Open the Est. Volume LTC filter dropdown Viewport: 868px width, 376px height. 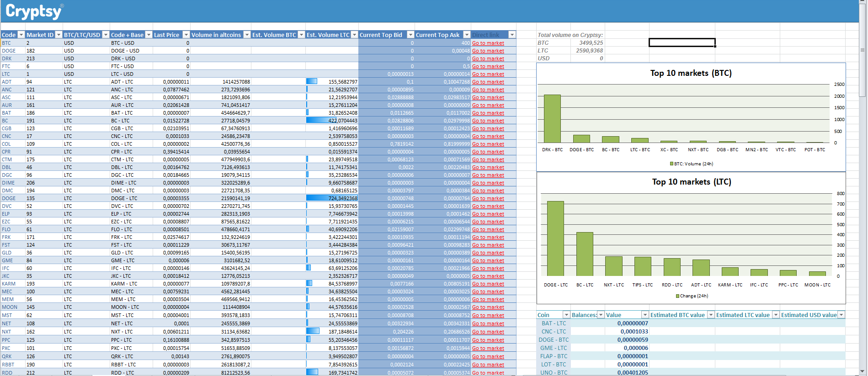354,35
